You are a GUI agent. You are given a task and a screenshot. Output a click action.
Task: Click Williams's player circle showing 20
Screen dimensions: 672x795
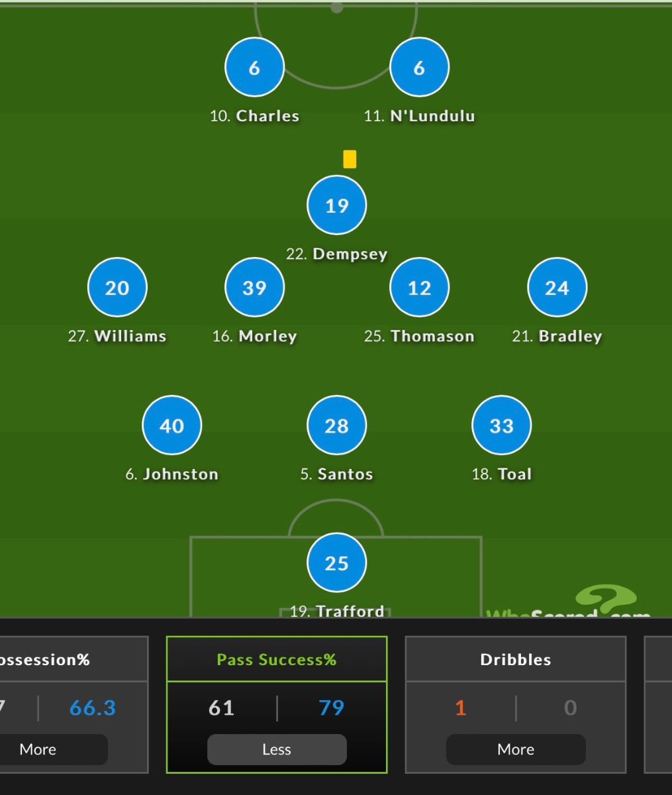tap(117, 288)
